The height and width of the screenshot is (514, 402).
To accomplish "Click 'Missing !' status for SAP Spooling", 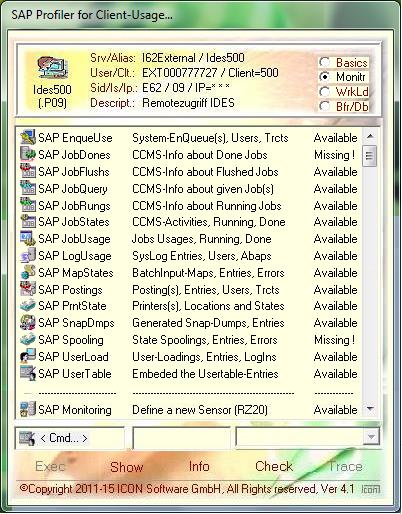I will [334, 340].
